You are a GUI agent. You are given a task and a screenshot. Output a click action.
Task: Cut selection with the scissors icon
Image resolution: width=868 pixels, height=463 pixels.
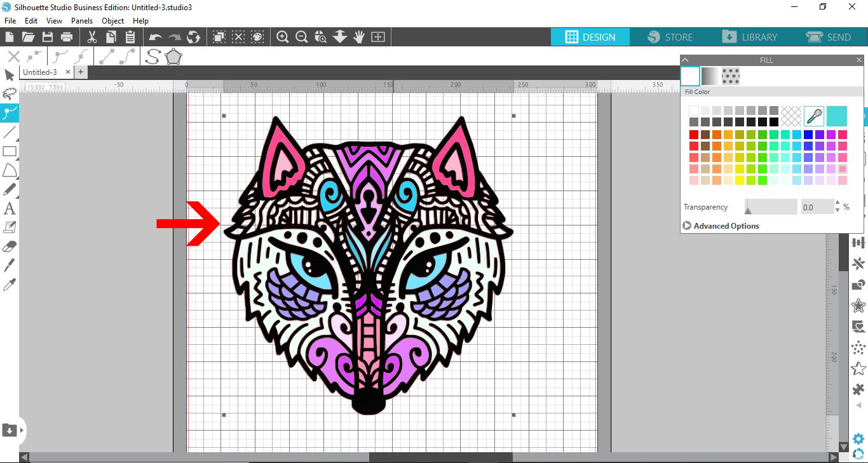(92, 37)
